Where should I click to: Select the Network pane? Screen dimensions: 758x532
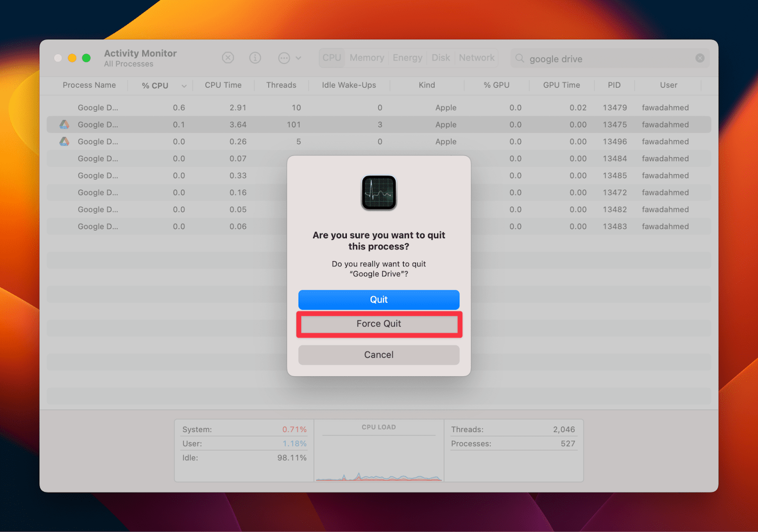(x=477, y=57)
